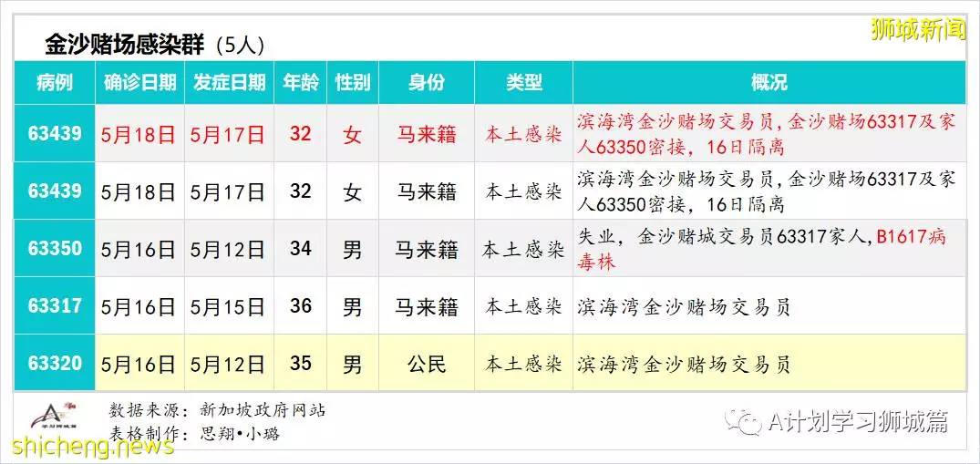Select the 确诊日期 column header
This screenshot has width=980, height=464.
(140, 83)
